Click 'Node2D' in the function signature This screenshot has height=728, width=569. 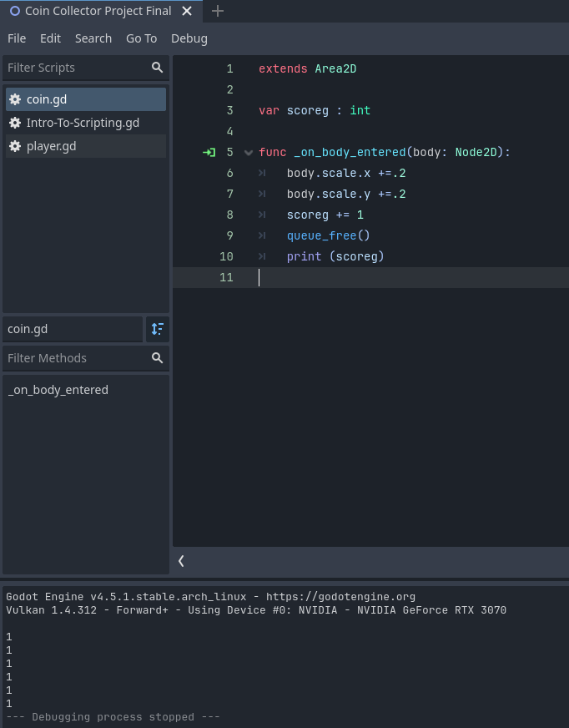[476, 152]
